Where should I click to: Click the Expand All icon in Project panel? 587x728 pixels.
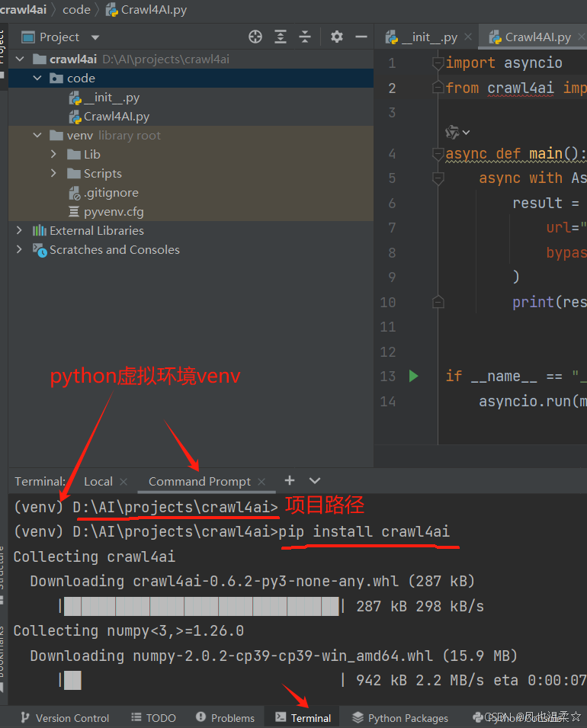click(x=281, y=37)
